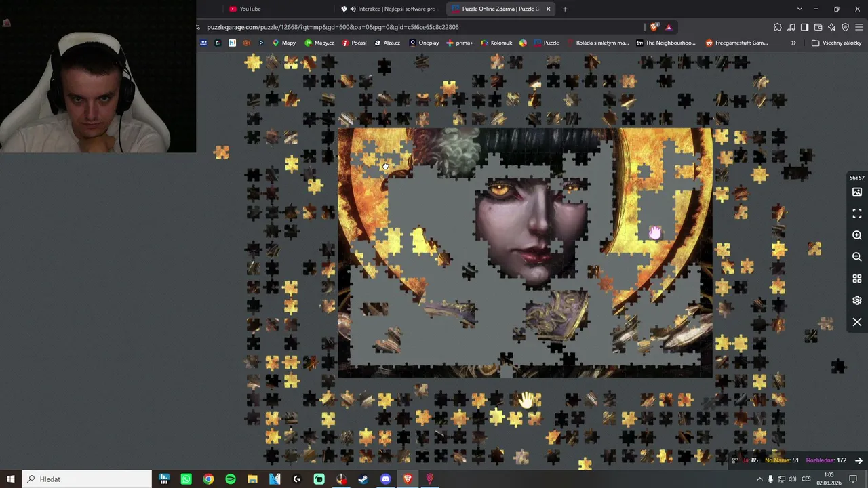The width and height of the screenshot is (868, 488).
Task: Open puzzle settings gear
Action: (x=857, y=300)
